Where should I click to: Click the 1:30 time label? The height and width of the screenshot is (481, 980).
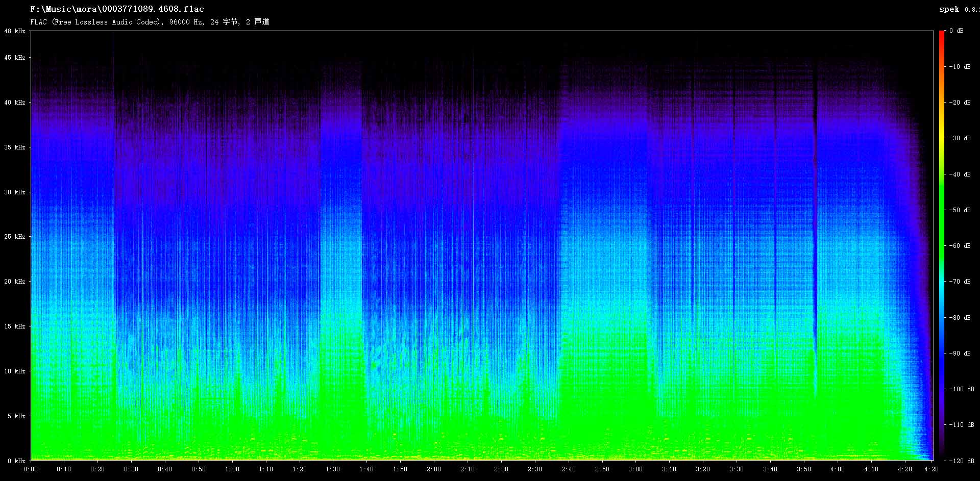[333, 469]
